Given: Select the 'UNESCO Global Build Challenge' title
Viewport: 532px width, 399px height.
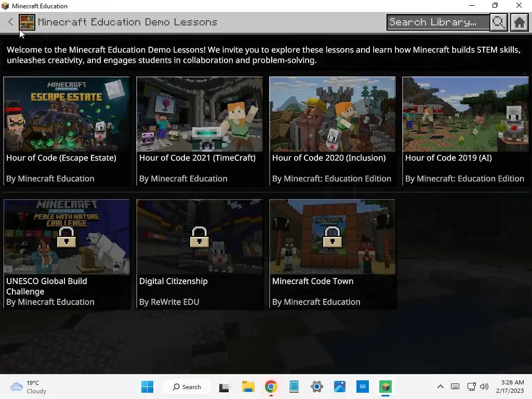Looking at the screenshot, I should [x=47, y=286].
